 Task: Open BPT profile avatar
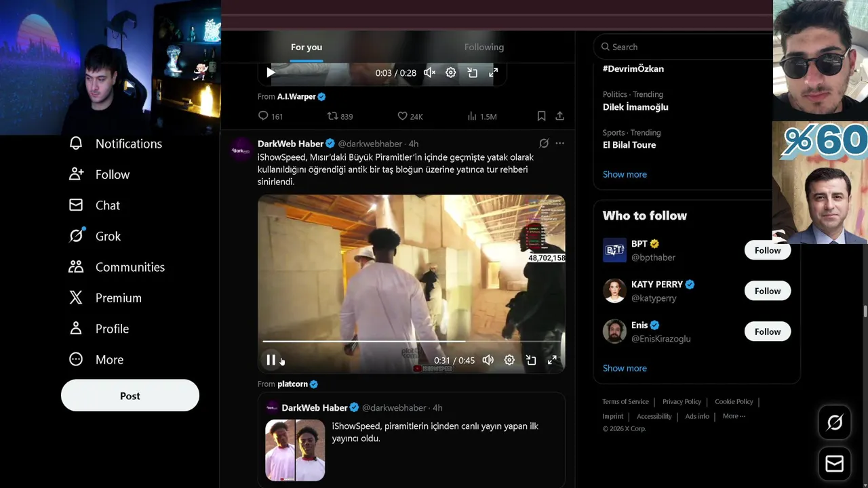614,250
